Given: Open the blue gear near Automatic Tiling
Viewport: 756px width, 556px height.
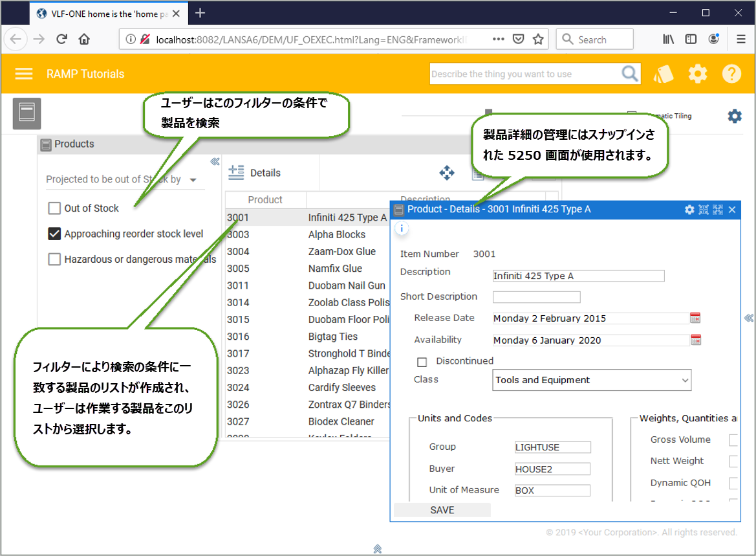Looking at the screenshot, I should 734,116.
